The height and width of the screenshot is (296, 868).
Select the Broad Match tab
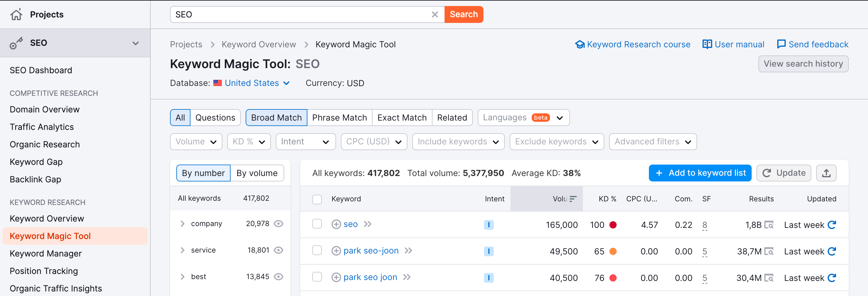point(276,118)
